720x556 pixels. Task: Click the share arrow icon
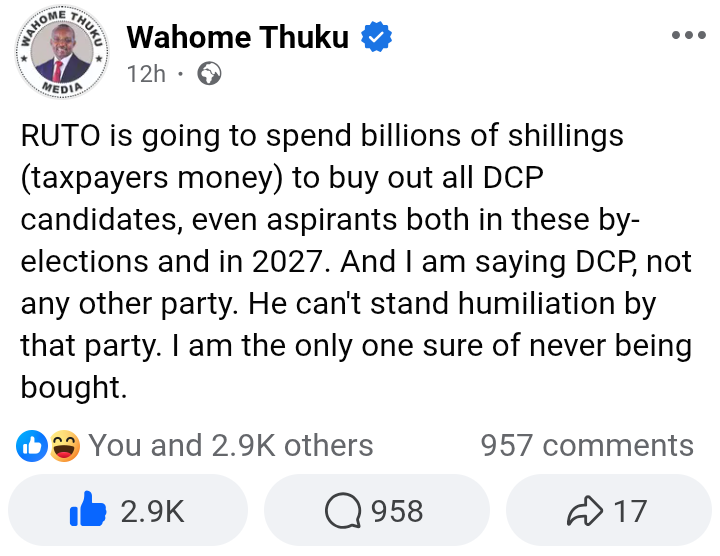[582, 511]
